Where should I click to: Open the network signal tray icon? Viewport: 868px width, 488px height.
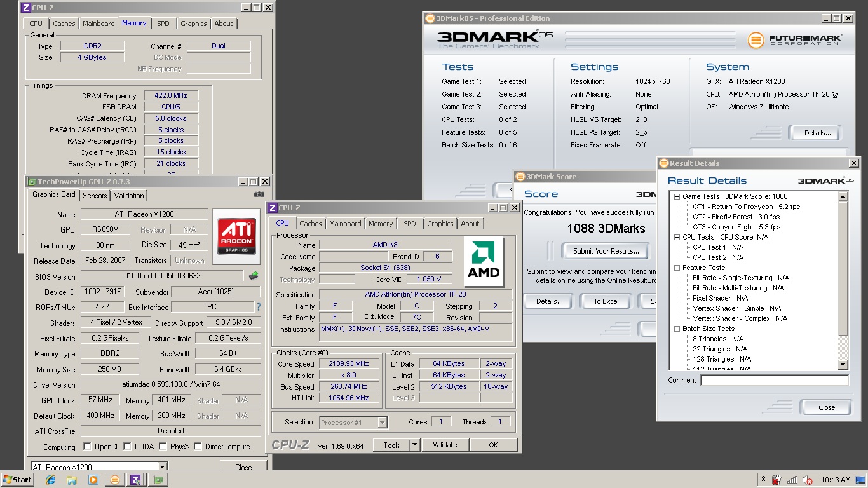pyautogui.click(x=792, y=480)
